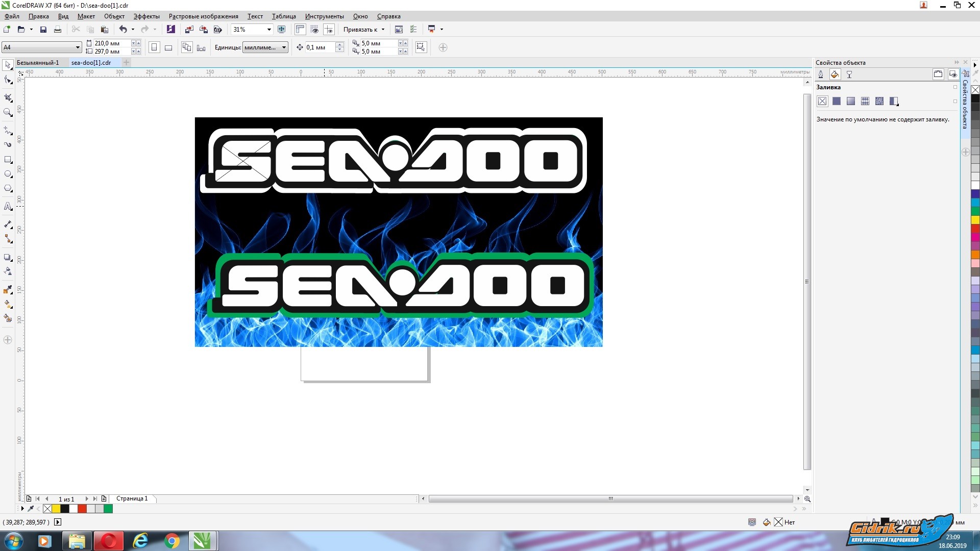Viewport: 980px width, 551px height.
Task: Select the Uniform fill type icon
Action: pos(836,101)
